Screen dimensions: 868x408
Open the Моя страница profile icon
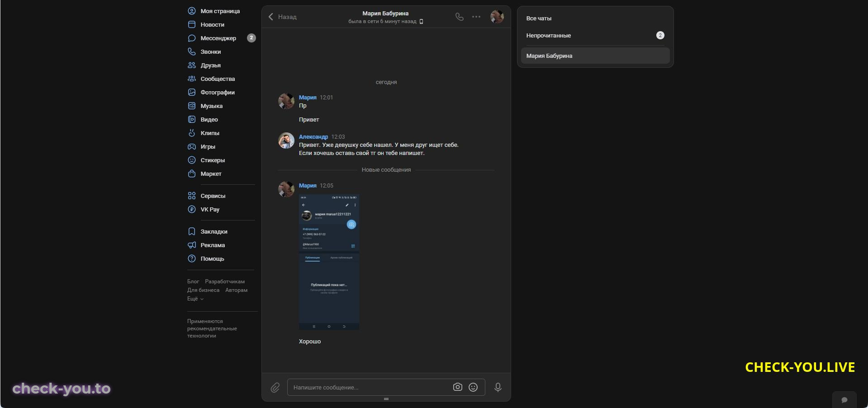192,11
